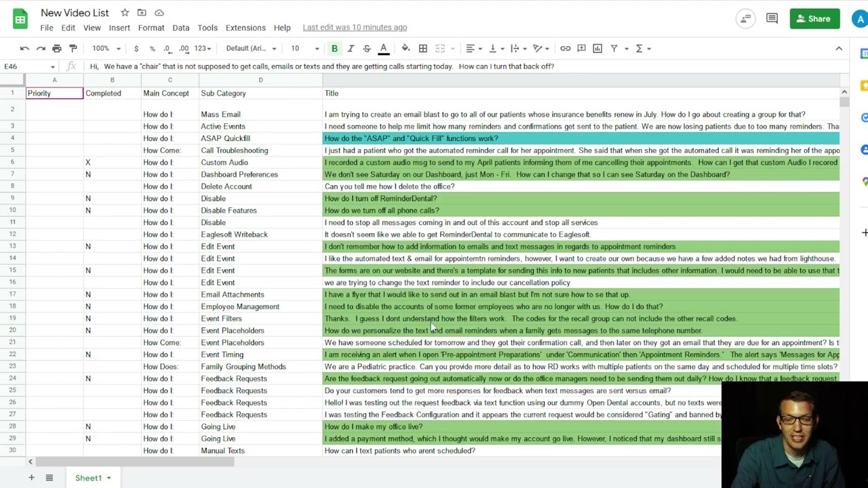Click the cloud document status icon
Image resolution: width=868 pixels, height=488 pixels.
(159, 13)
